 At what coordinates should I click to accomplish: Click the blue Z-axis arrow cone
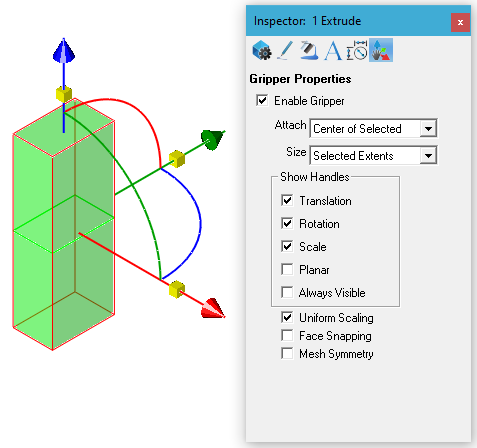(x=64, y=51)
